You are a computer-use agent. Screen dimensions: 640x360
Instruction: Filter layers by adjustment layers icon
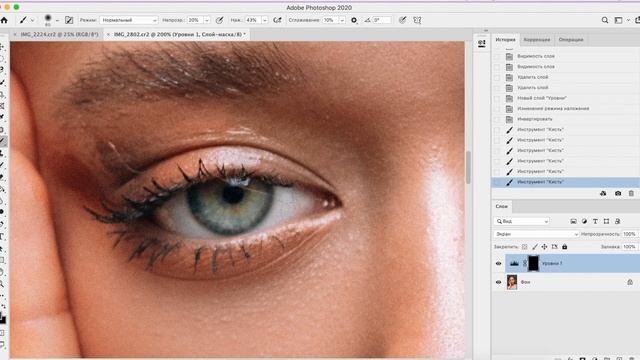(x=584, y=221)
